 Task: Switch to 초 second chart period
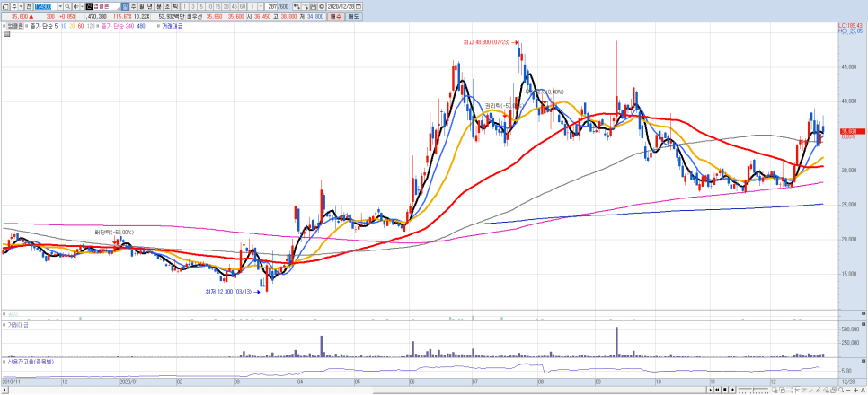(x=167, y=6)
